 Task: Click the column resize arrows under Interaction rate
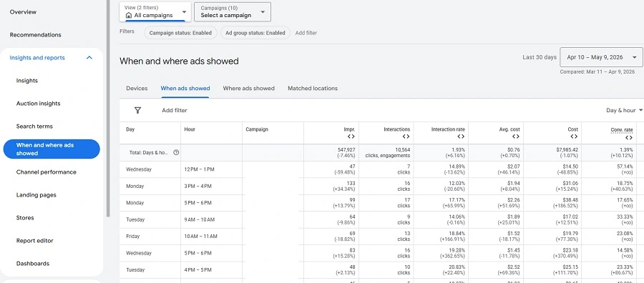pos(461,136)
